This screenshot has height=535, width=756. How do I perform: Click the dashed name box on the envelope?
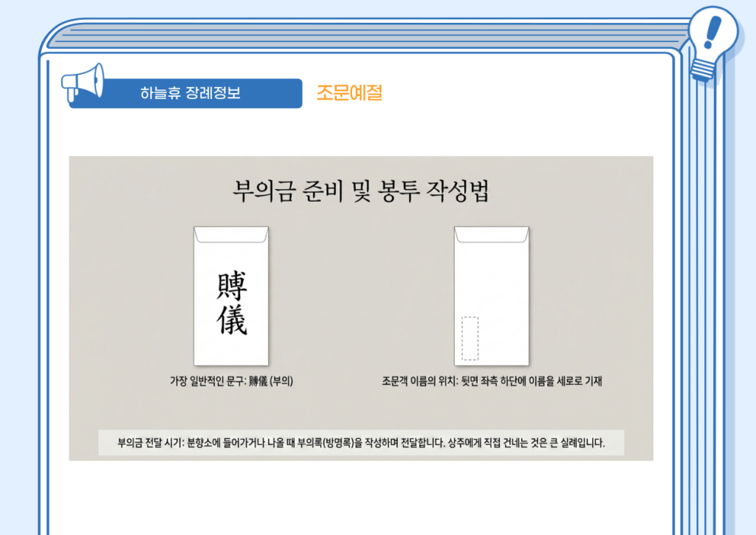click(x=470, y=338)
